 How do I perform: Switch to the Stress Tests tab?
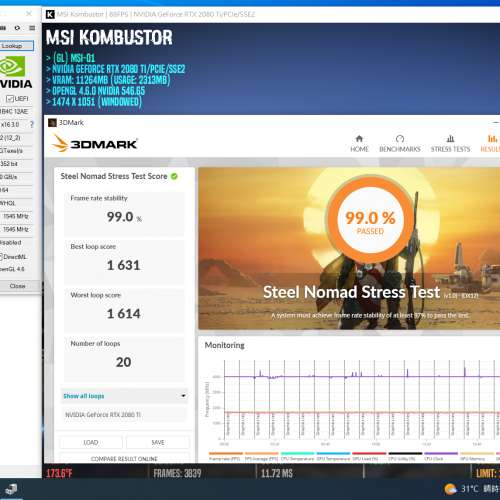(x=450, y=144)
